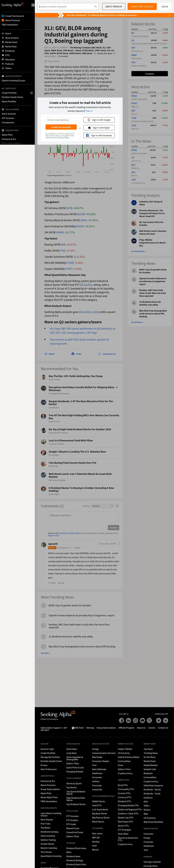Open Seeking Alpha X profile in footer
This screenshot has height=868, width=174.
tap(149, 720)
